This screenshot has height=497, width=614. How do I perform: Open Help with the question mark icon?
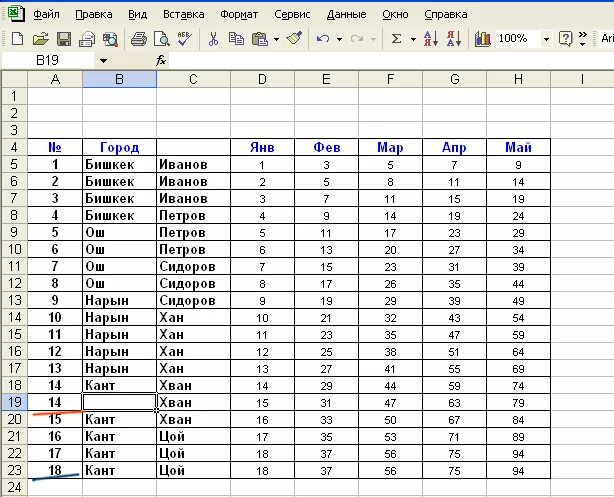pyautogui.click(x=565, y=39)
